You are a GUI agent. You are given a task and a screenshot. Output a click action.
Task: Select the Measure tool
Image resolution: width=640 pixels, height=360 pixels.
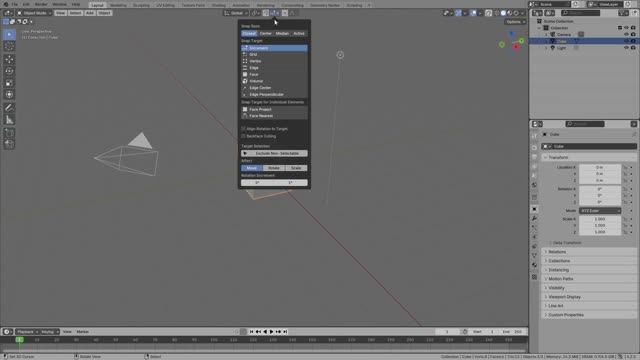click(9, 120)
